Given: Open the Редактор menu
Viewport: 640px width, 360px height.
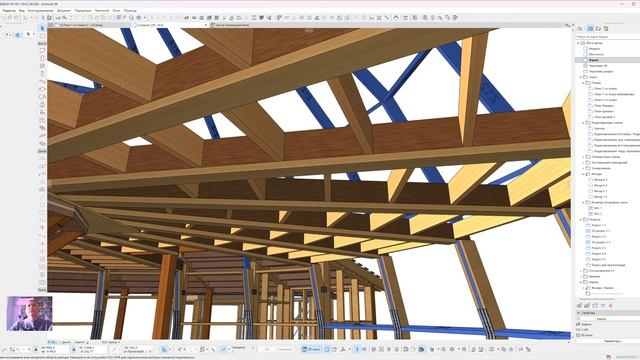Looking at the screenshot, I should (x=9, y=10).
